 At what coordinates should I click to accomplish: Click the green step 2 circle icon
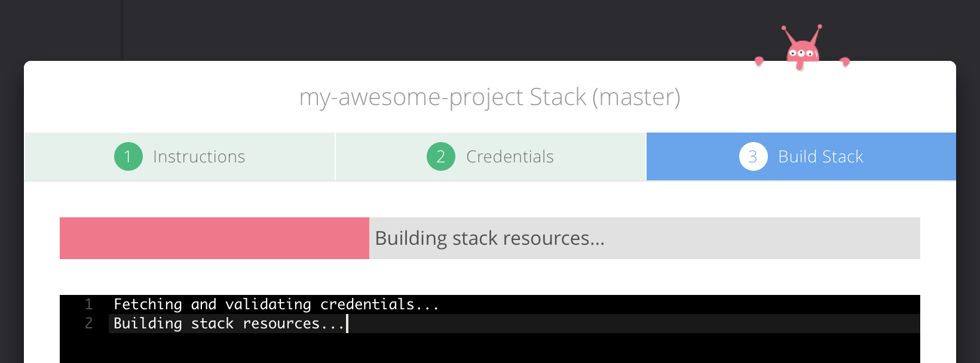click(440, 156)
